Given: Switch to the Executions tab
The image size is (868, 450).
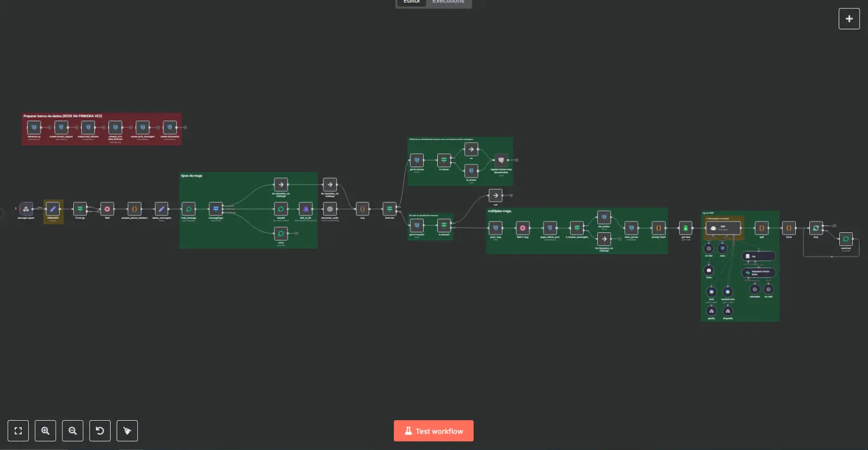Looking at the screenshot, I should click(448, 2).
